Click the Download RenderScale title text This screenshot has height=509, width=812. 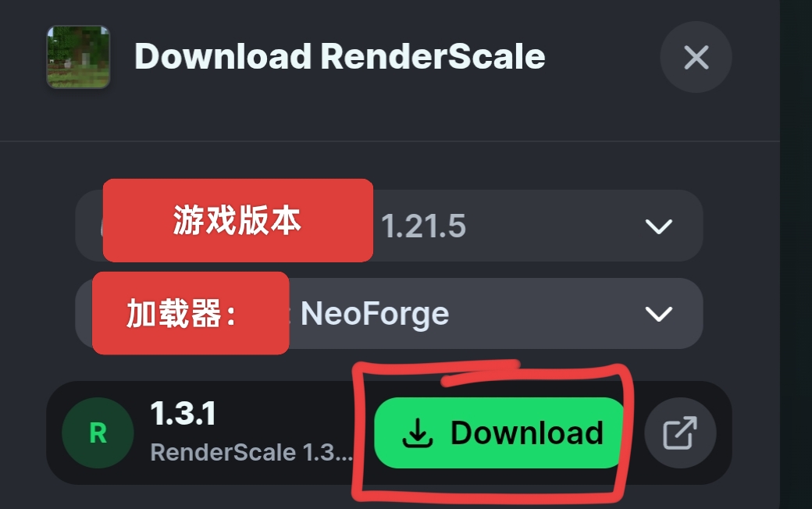click(340, 56)
